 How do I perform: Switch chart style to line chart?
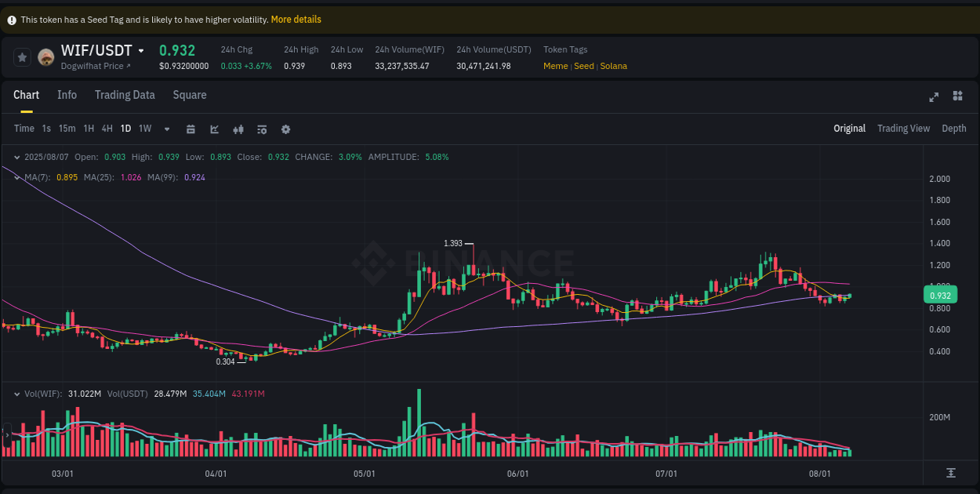[214, 129]
